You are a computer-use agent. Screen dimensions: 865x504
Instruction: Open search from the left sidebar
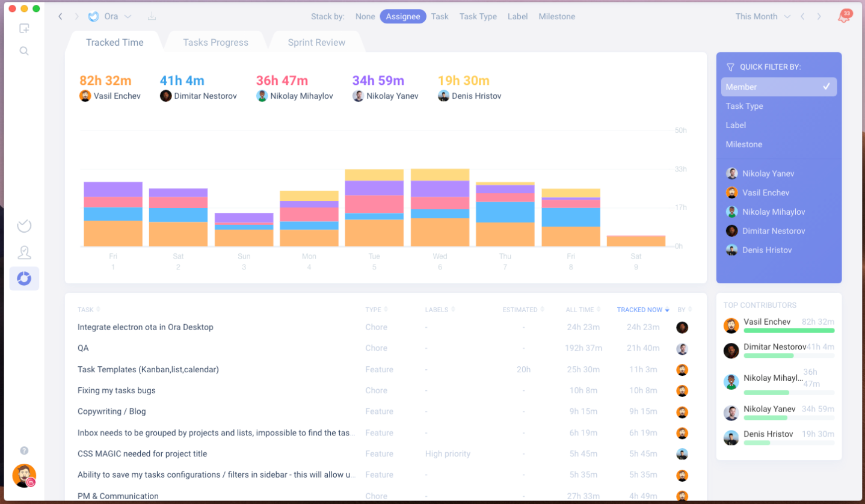[x=24, y=51]
